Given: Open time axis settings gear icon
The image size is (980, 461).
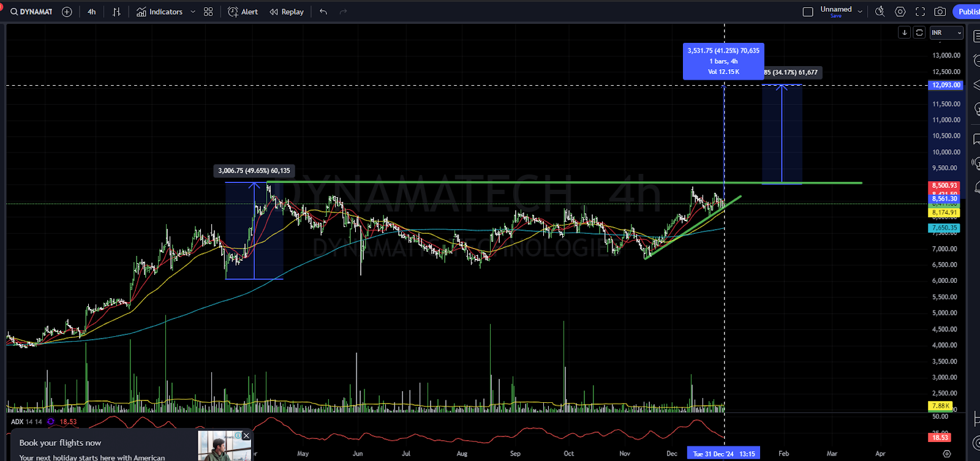Looking at the screenshot, I should [947, 454].
